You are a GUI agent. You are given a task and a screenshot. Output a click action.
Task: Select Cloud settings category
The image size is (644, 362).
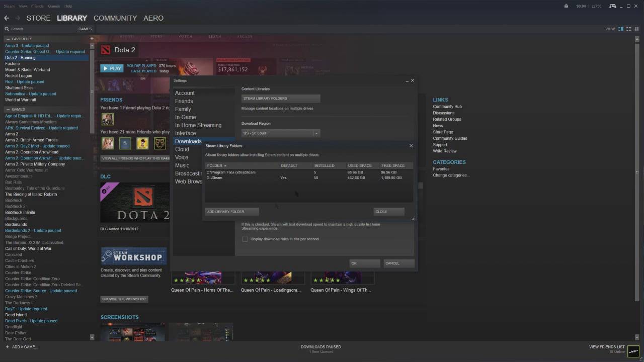pos(182,149)
